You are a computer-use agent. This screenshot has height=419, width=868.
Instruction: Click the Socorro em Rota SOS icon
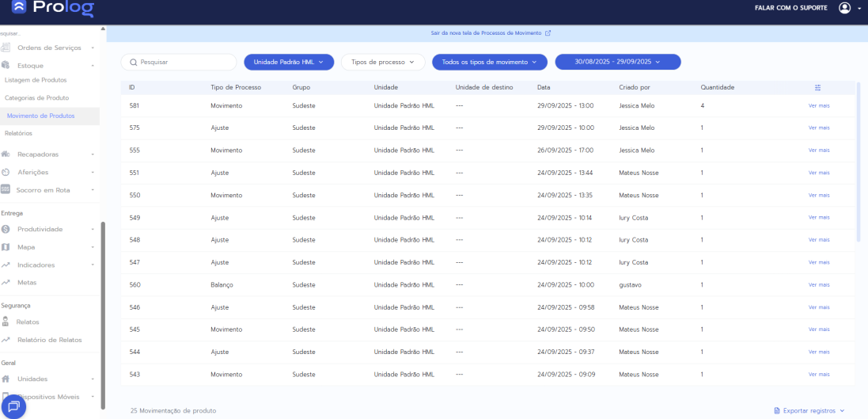click(6, 189)
